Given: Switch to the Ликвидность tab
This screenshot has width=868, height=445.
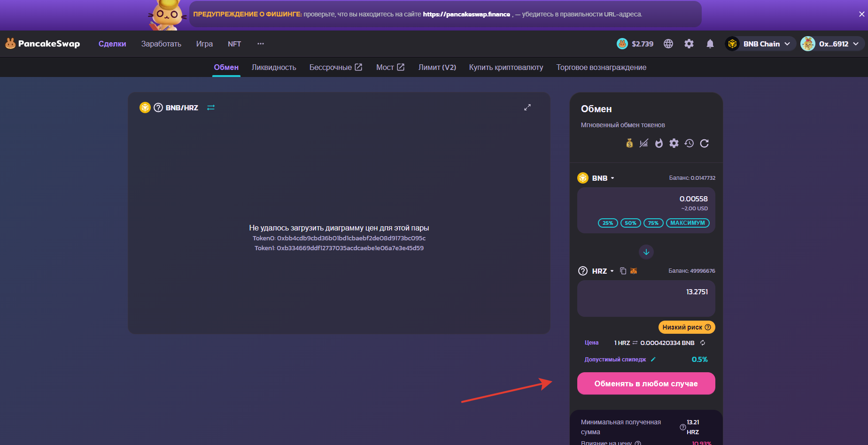Looking at the screenshot, I should click(x=274, y=67).
